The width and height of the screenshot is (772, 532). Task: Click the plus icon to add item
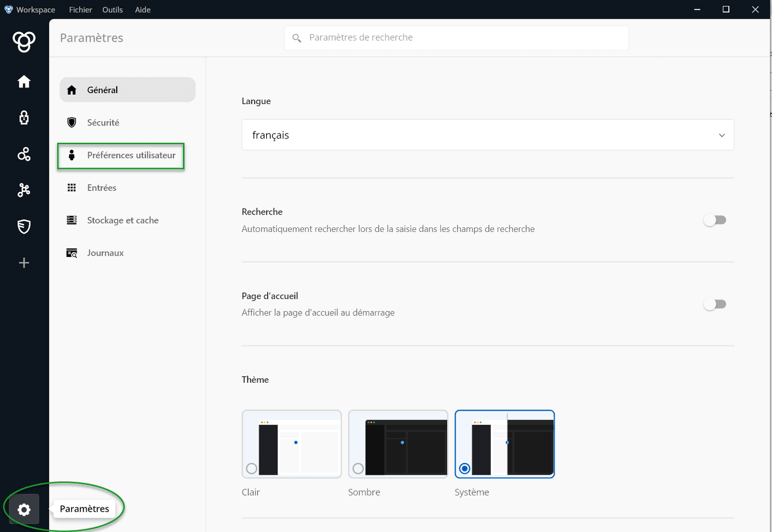(24, 263)
